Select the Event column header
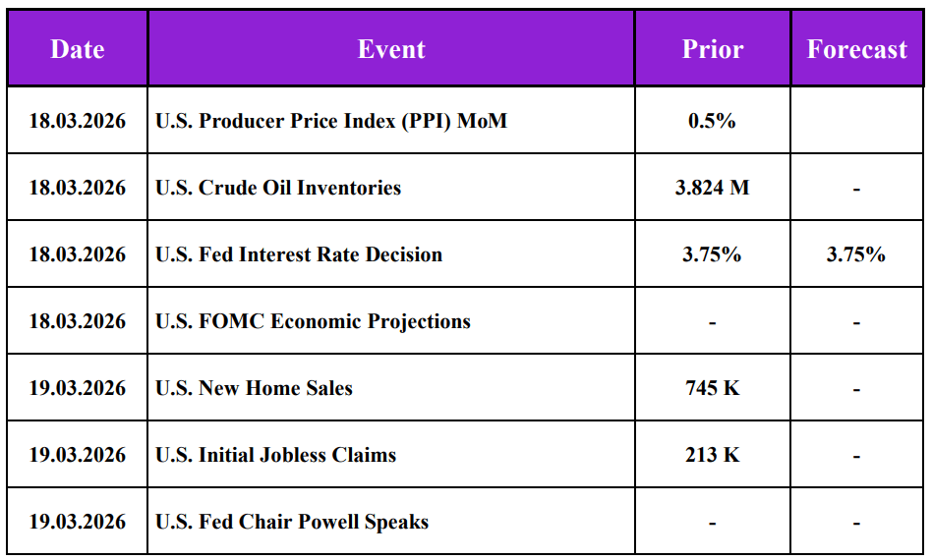The height and width of the screenshot is (560, 932). (x=391, y=49)
